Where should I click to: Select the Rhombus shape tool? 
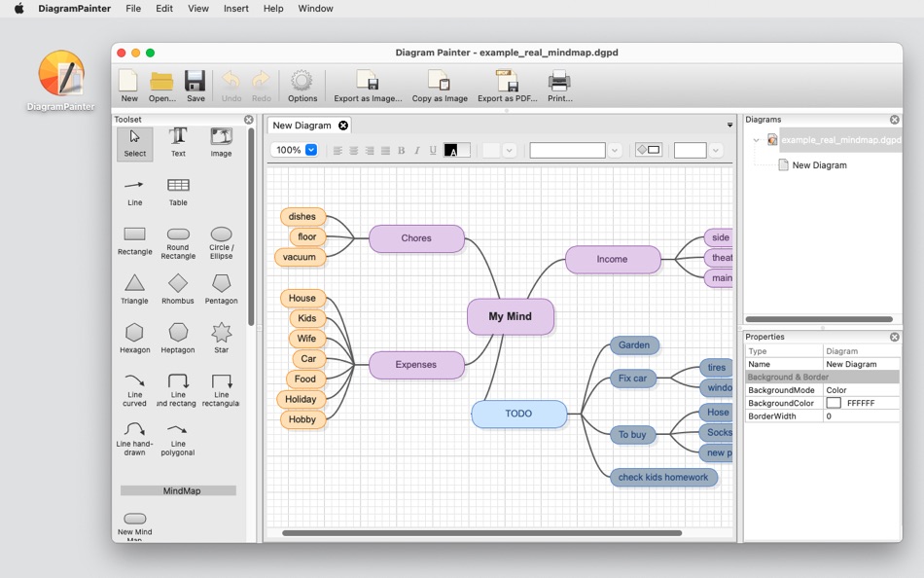[178, 290]
